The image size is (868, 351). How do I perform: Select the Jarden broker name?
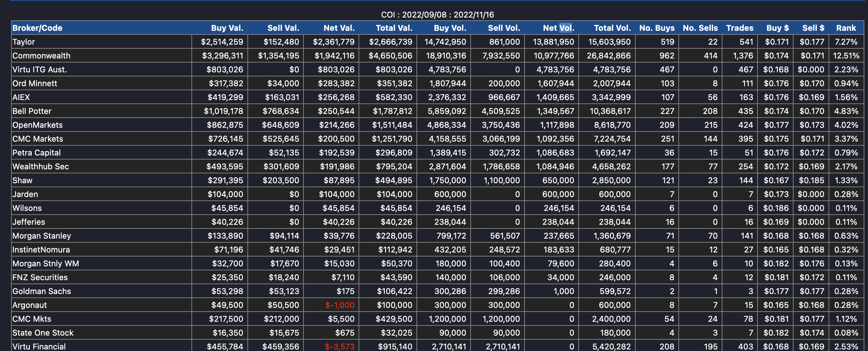coord(25,194)
